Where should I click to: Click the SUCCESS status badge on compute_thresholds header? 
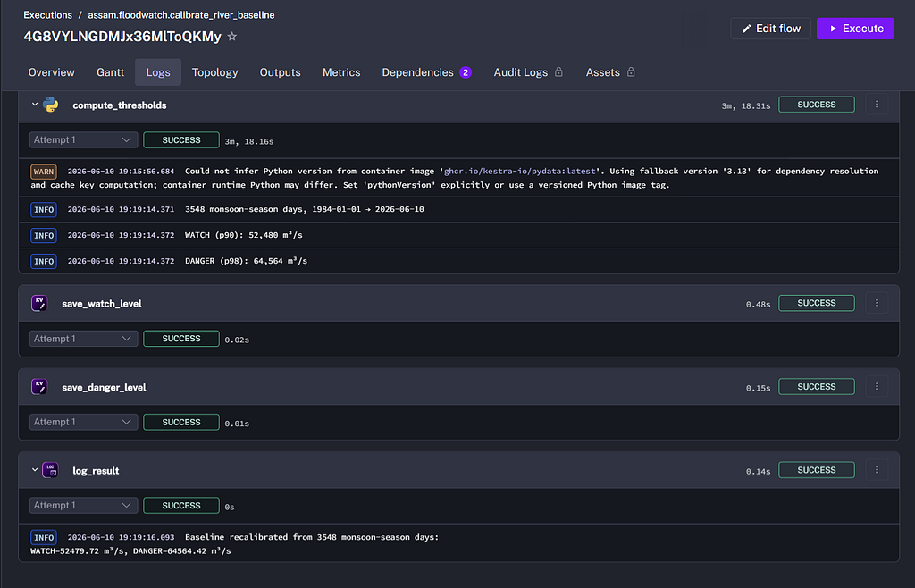click(x=817, y=105)
